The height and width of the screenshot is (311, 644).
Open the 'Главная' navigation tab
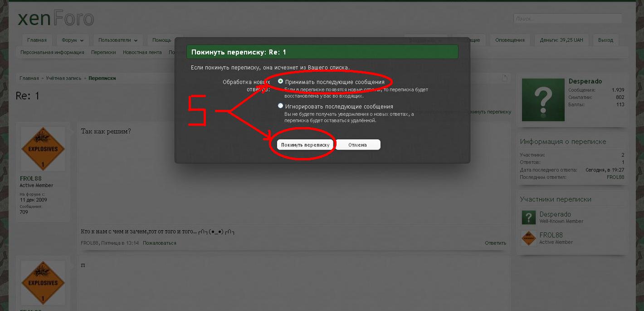click(37, 40)
